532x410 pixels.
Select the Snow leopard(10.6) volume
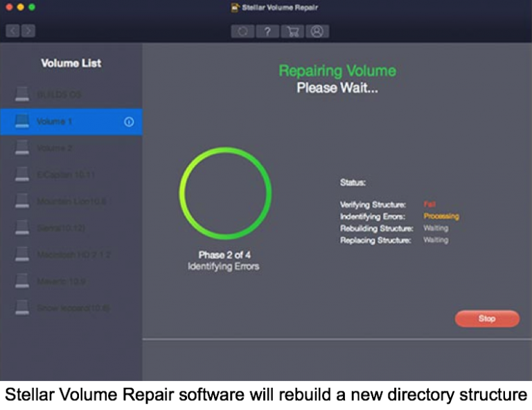pyautogui.click(x=71, y=308)
